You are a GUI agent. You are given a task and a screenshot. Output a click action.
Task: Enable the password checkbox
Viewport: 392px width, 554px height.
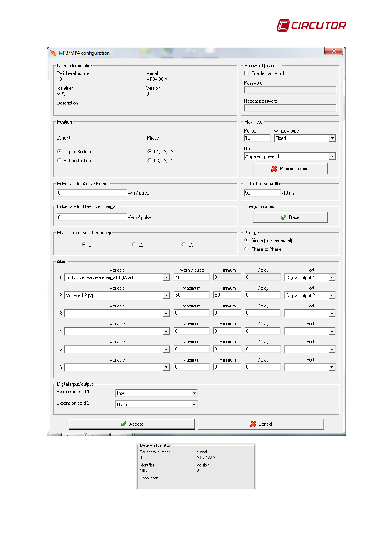(247, 73)
